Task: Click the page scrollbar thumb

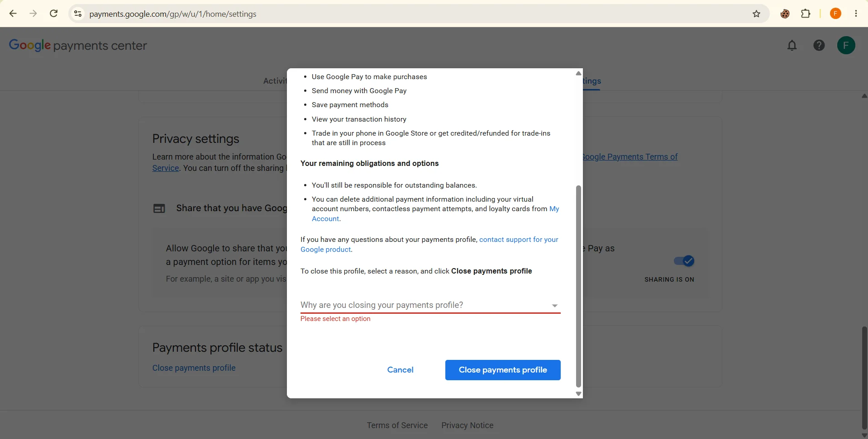Action: [864, 378]
